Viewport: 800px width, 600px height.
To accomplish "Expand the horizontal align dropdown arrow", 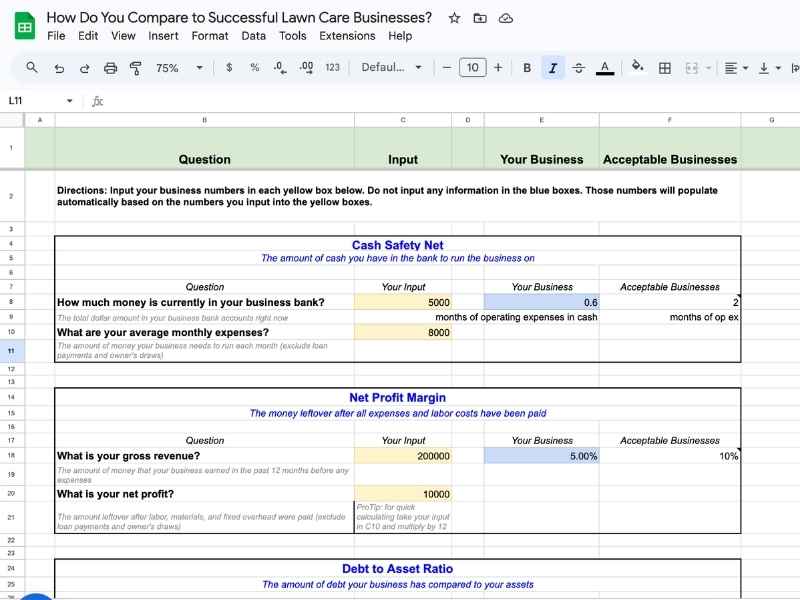I will 745,68.
